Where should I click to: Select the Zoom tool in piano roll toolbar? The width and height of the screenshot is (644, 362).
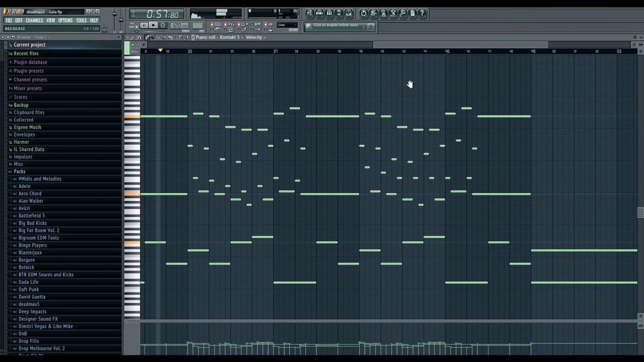(x=181, y=37)
